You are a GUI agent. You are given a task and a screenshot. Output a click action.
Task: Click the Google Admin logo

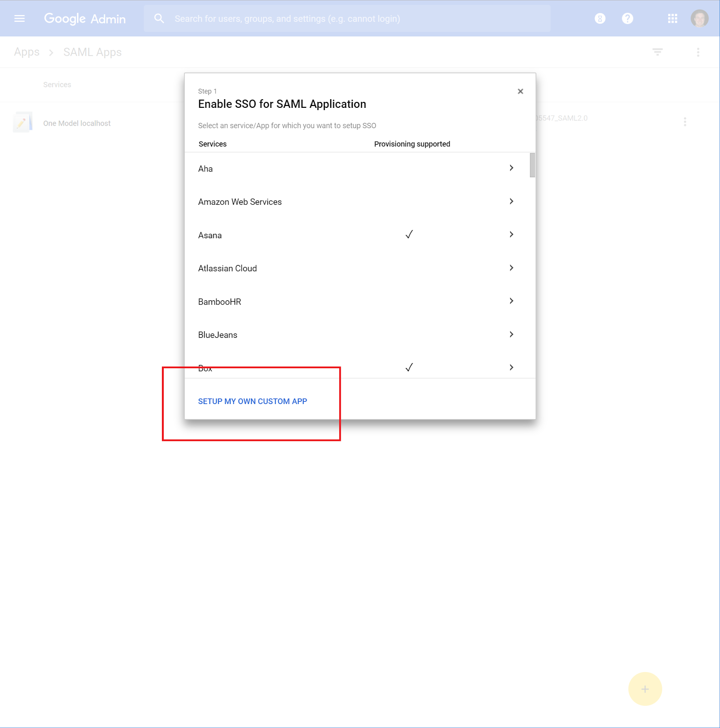(85, 19)
